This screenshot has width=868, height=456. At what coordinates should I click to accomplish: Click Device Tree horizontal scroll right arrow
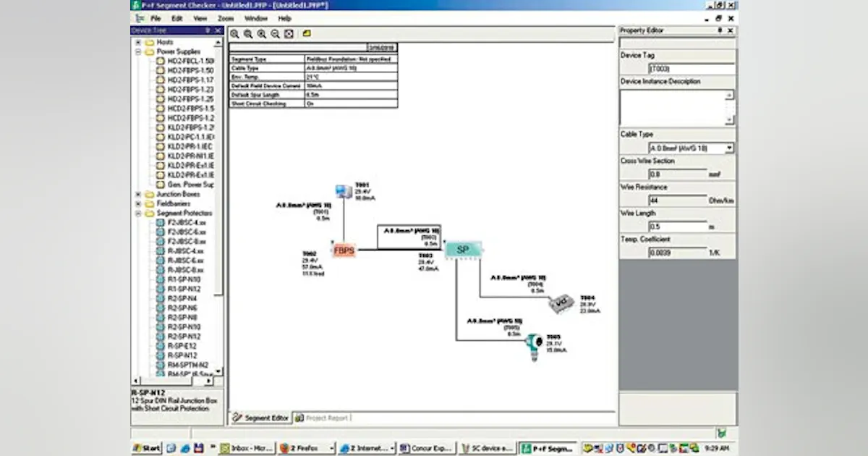pyautogui.click(x=210, y=380)
